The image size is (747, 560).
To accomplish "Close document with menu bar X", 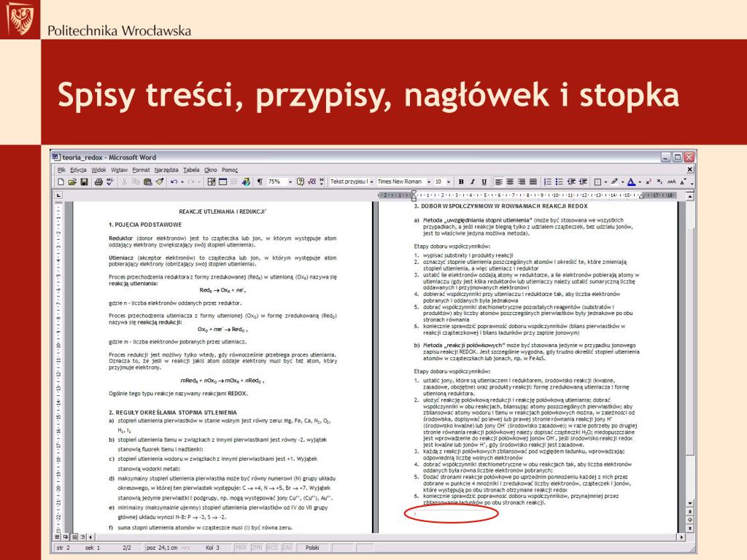I will 690,169.
